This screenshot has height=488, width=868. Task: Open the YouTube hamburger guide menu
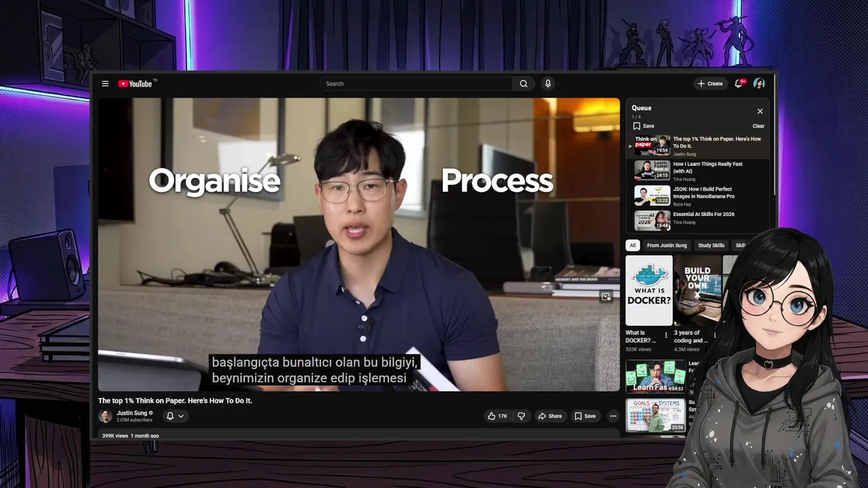point(105,84)
